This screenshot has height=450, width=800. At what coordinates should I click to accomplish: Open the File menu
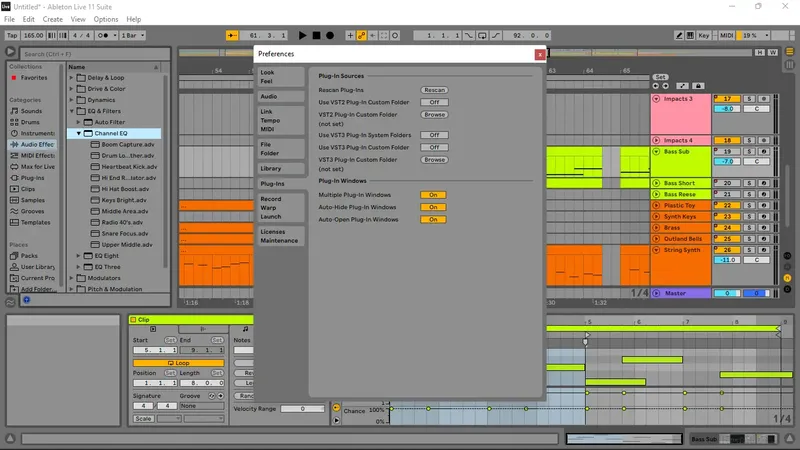(x=9, y=19)
